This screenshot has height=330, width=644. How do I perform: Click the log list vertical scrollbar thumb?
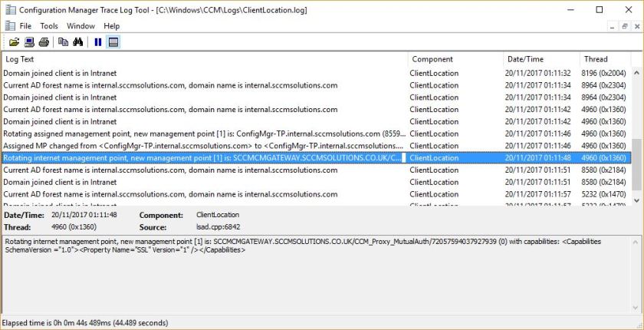click(x=636, y=163)
